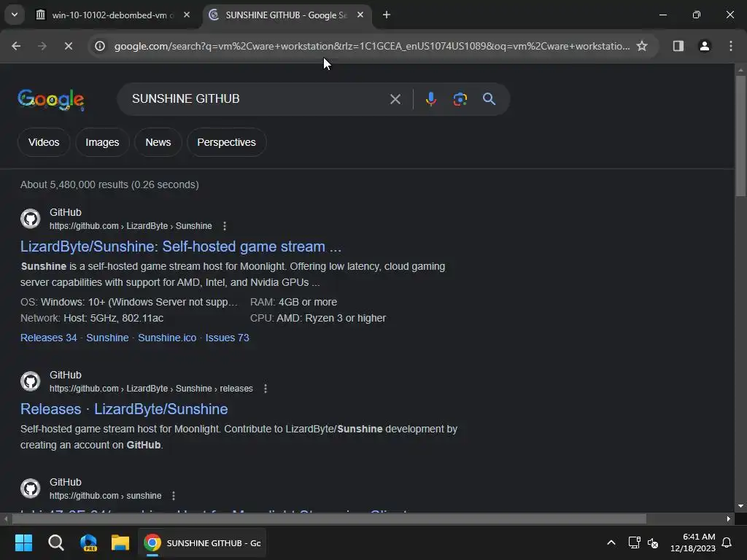
Task: Filter results by Images
Action: [x=102, y=142]
